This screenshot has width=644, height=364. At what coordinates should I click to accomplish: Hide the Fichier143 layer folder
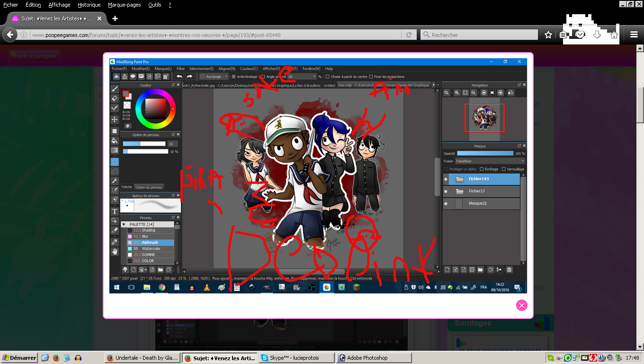point(446,179)
